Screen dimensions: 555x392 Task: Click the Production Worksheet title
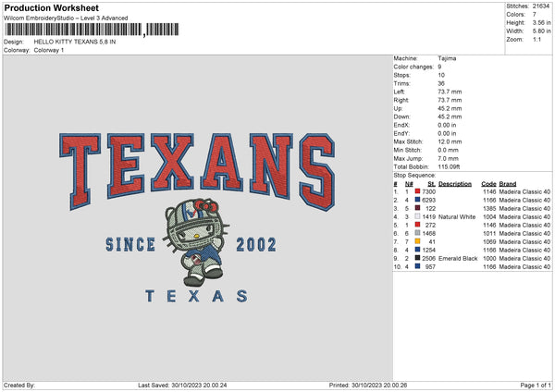[51, 7]
